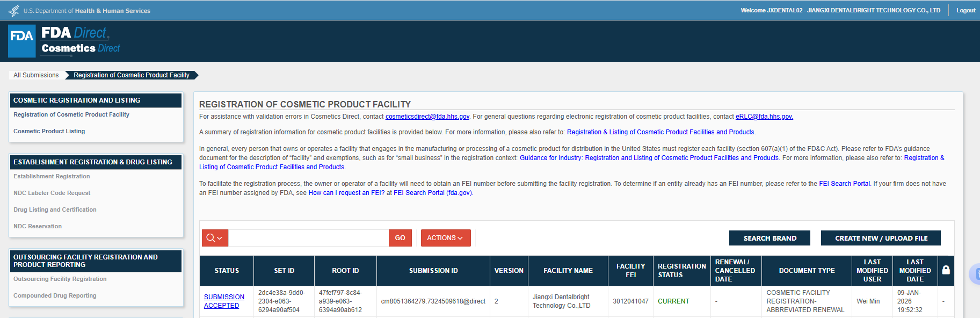
Task: Click the cm8051364279 submission ID cell
Action: pyautogui.click(x=433, y=301)
